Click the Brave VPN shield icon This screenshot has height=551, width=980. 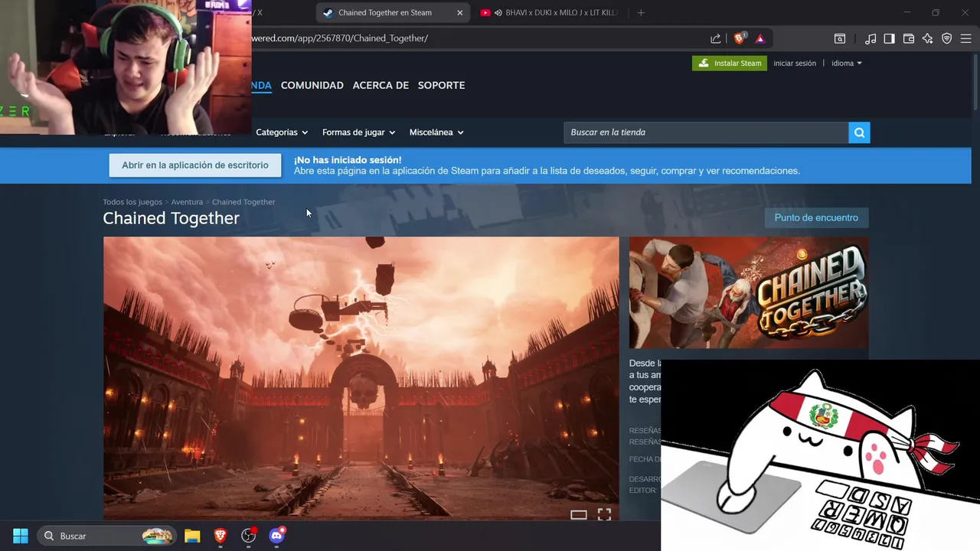[947, 38]
